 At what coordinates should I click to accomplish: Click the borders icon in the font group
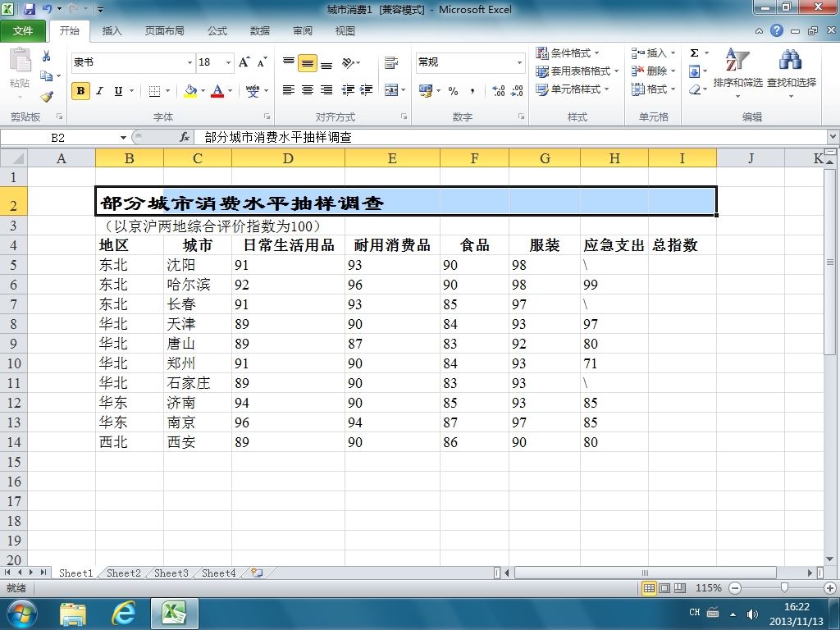(154, 91)
